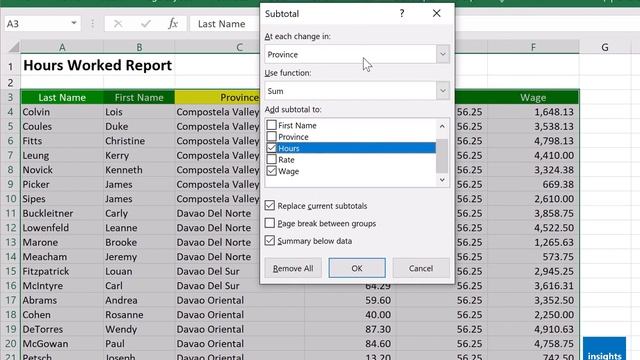Screen dimensions: 640x360
Task: Select row 1 header
Action: (10, 66)
